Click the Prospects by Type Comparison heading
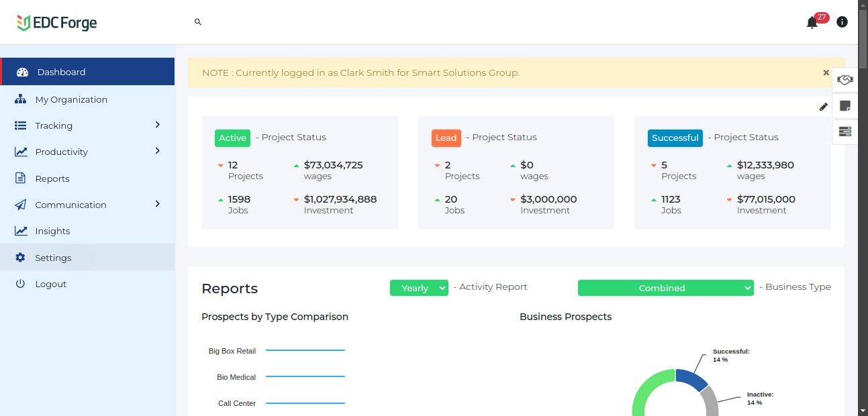868x416 pixels. click(275, 317)
